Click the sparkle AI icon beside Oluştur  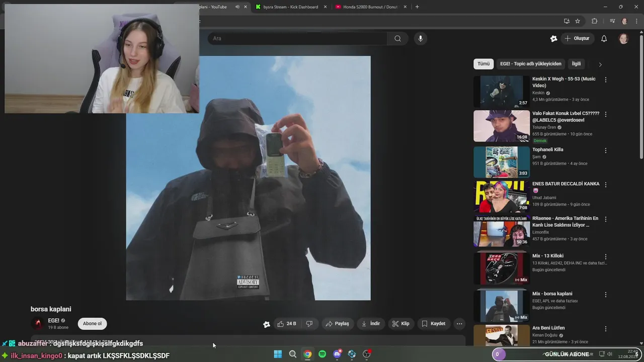pos(553,39)
